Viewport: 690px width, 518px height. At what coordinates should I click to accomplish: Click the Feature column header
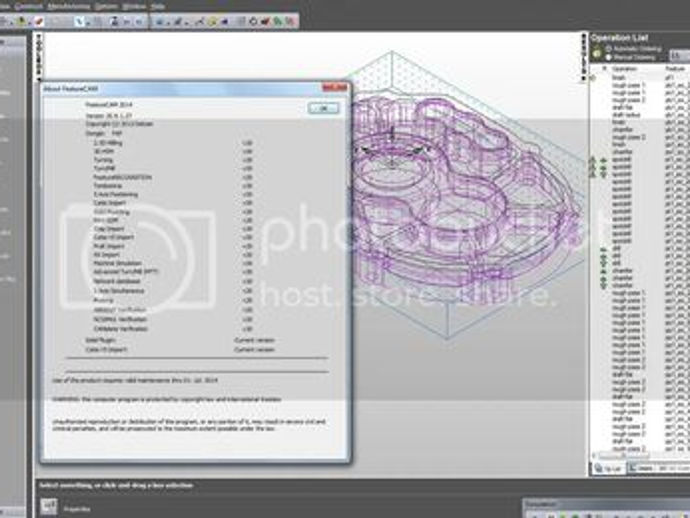[x=675, y=69]
